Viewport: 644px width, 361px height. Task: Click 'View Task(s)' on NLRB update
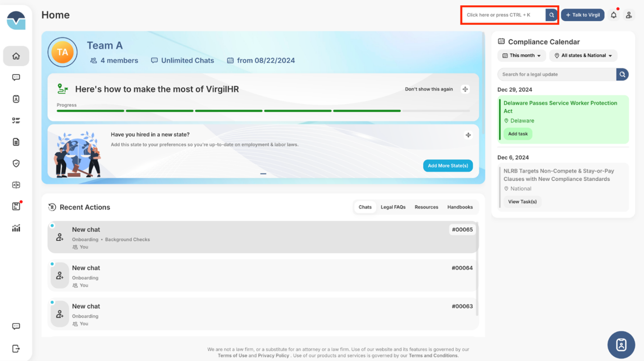[522, 202]
